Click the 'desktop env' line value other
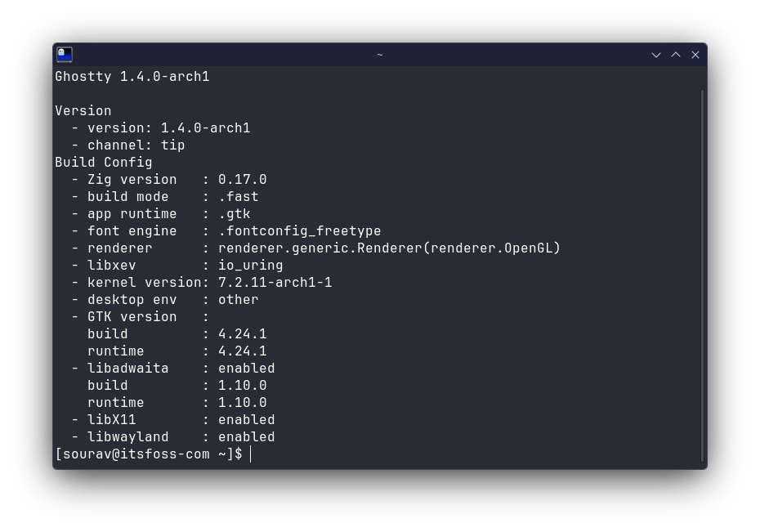760x532 pixels. (239, 299)
